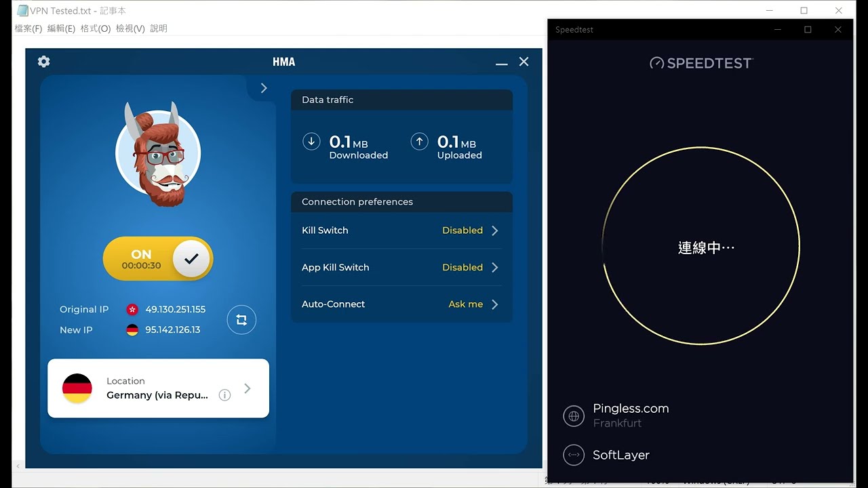Click the Speedtest connecting circle
This screenshot has height=488, width=868.
click(701, 246)
